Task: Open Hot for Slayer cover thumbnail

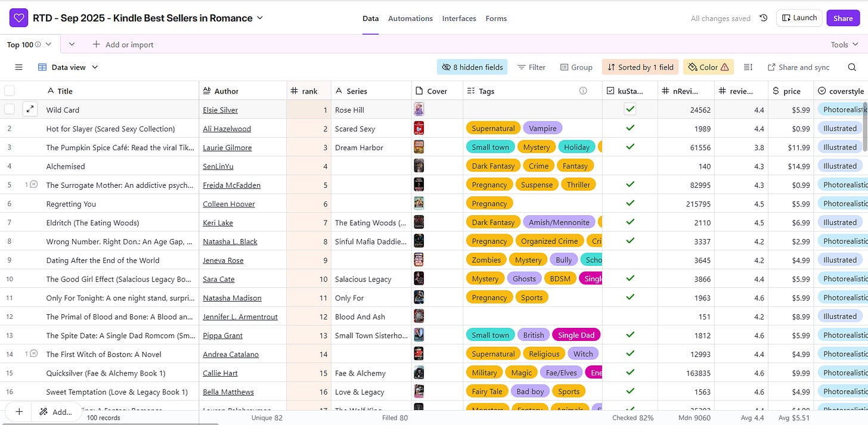Action: (x=419, y=128)
